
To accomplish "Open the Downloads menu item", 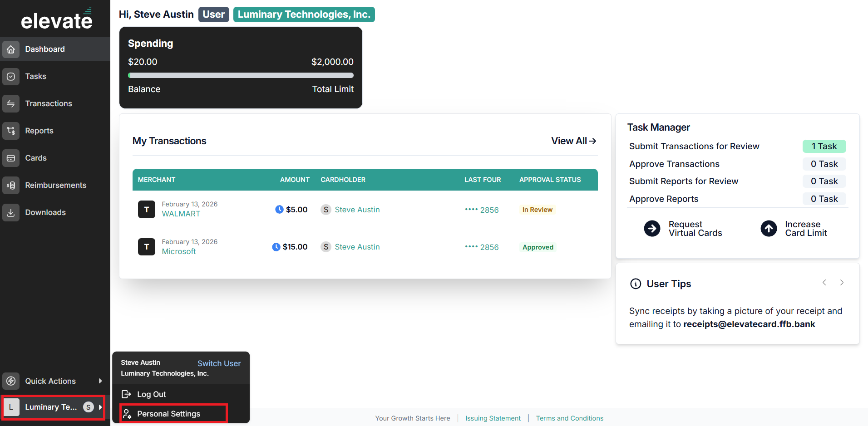I will tap(55, 212).
